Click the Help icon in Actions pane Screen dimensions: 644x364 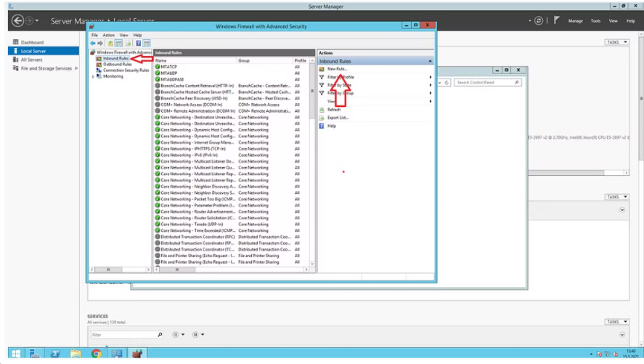[322, 126]
